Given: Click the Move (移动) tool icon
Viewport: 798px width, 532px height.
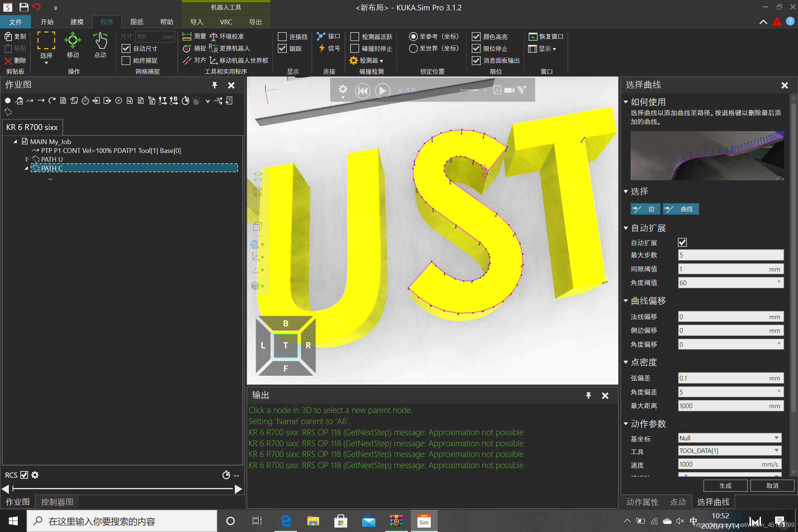Looking at the screenshot, I should point(72,41).
